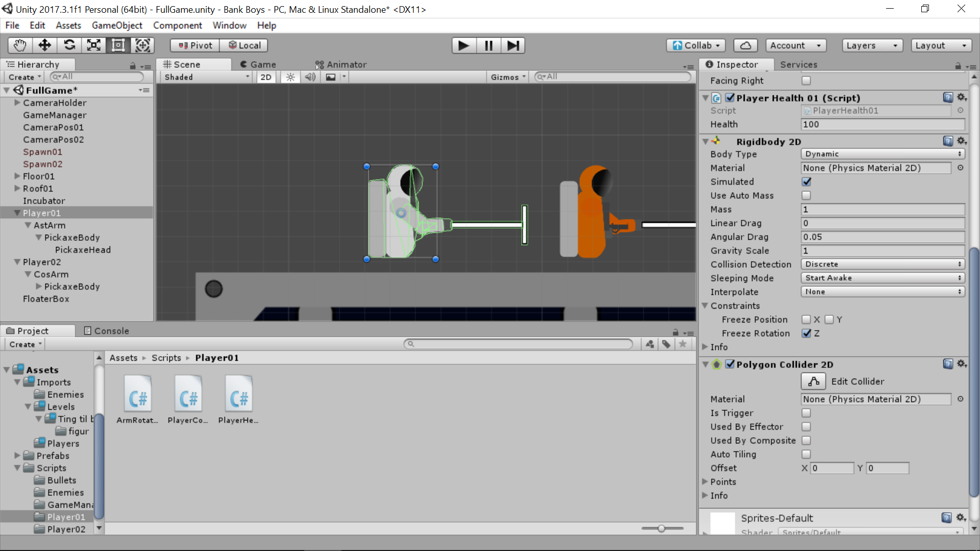The height and width of the screenshot is (551, 980).
Task: Expand the Points foldout
Action: coord(705,482)
